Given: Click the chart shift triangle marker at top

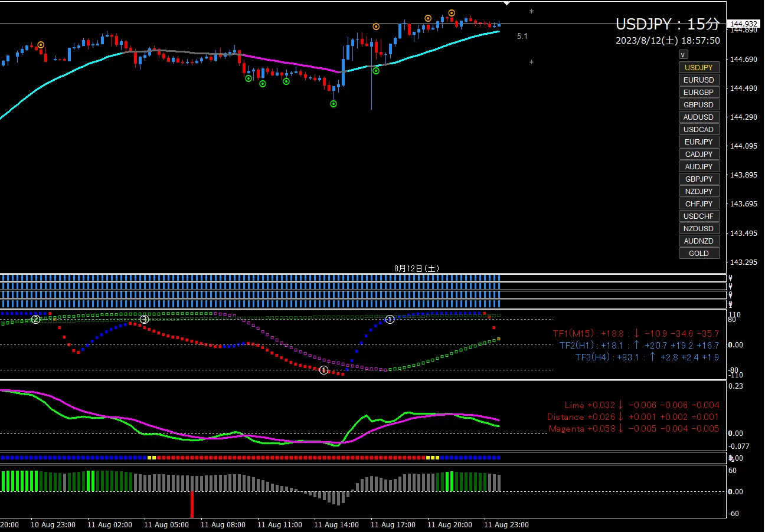Looking at the screenshot, I should click(506, 4).
